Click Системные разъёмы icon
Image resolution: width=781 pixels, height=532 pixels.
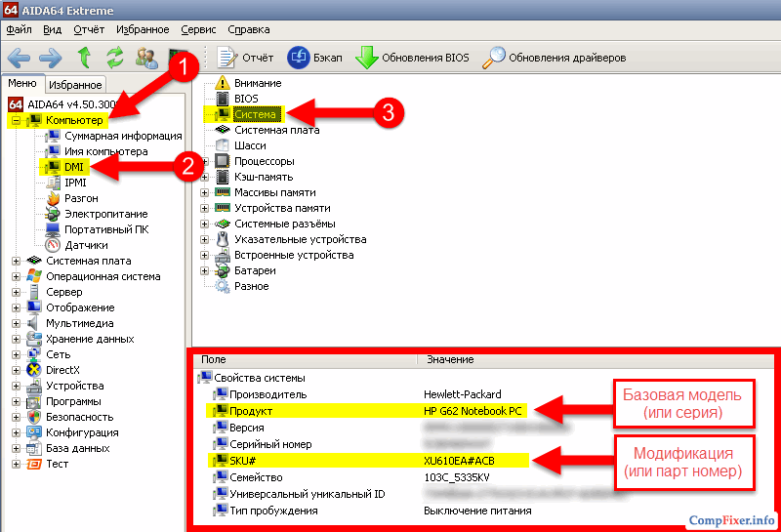[223, 224]
